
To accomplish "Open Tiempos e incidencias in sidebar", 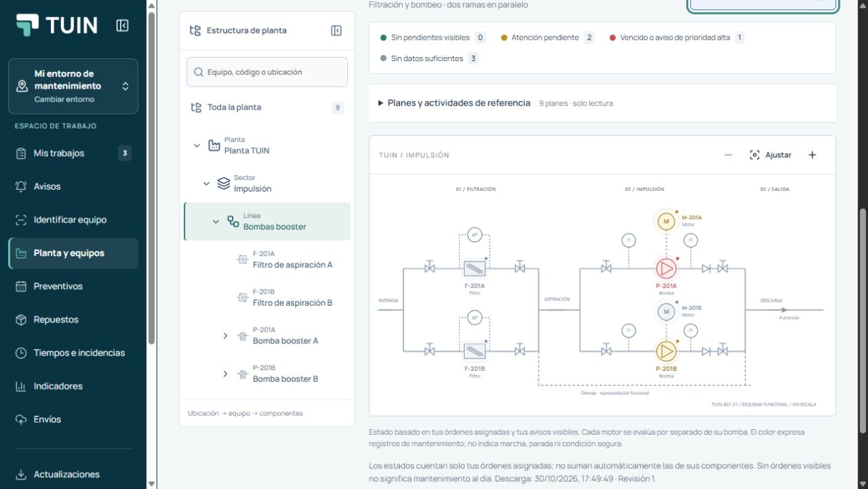I will 73,353.
